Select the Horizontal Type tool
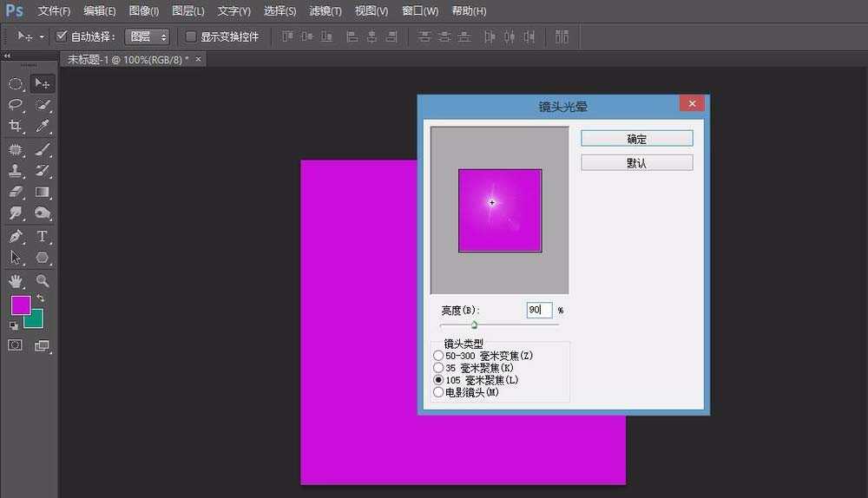 pyautogui.click(x=43, y=236)
